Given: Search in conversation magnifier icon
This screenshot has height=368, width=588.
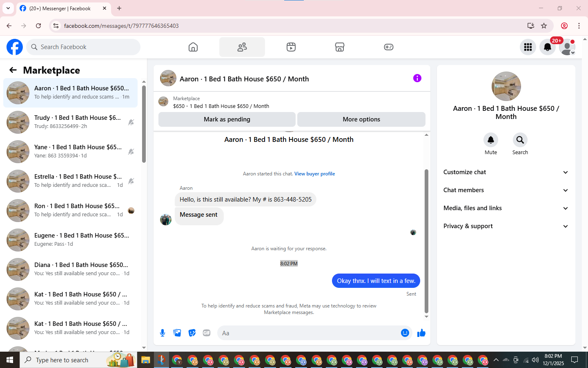Looking at the screenshot, I should (520, 140).
